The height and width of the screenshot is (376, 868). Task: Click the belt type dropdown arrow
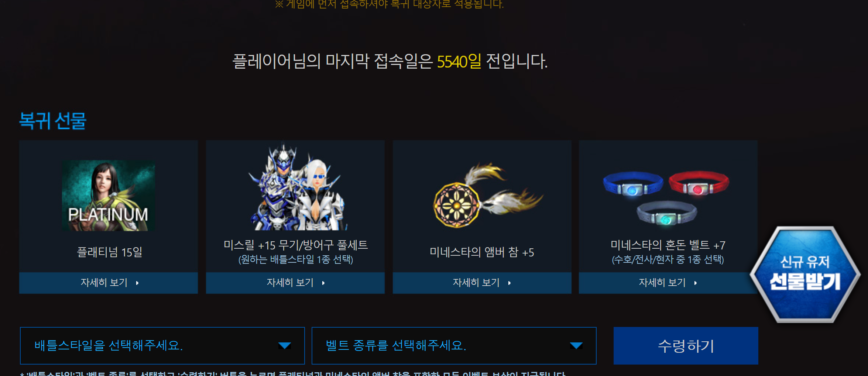click(576, 346)
